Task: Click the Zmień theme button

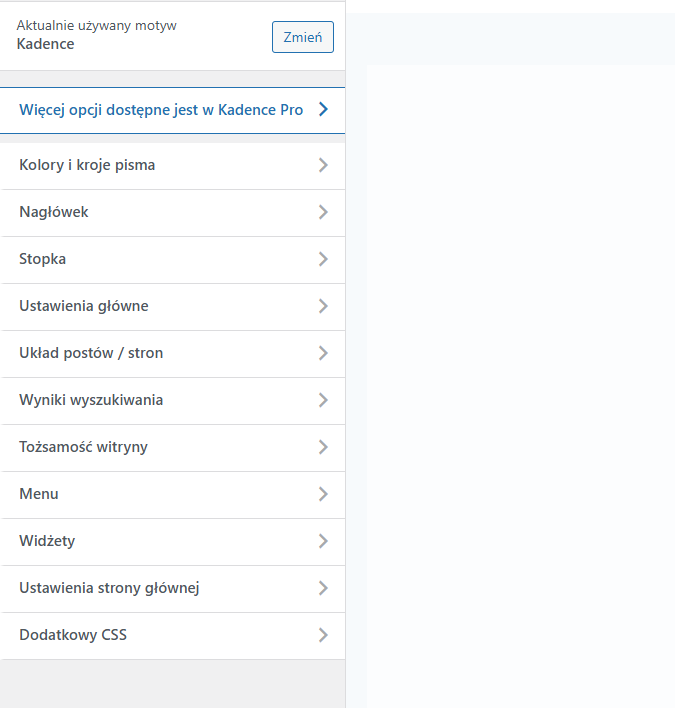Action: click(x=302, y=37)
